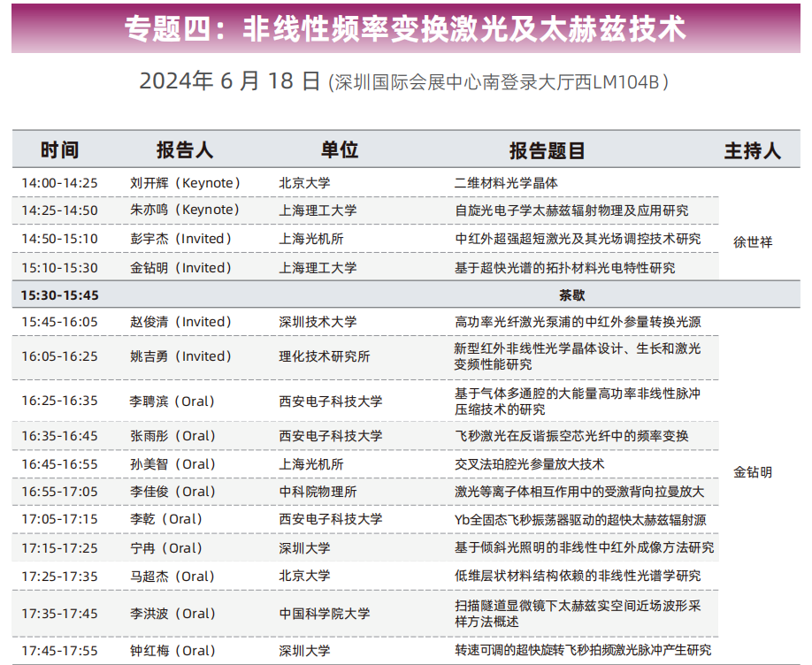The width and height of the screenshot is (812, 665).
Task: Select speaker 李聘滨 (Oral)
Action: pos(173,401)
